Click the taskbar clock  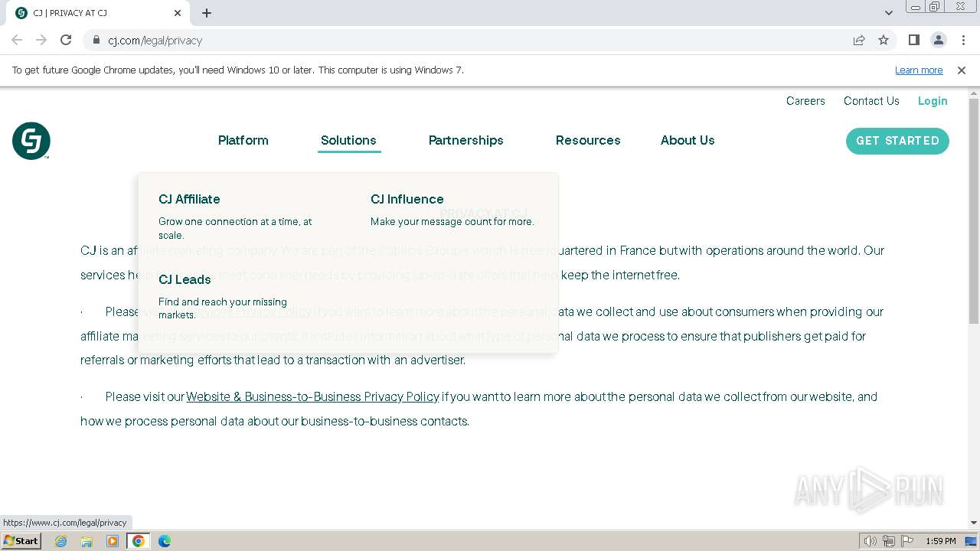coord(941,541)
